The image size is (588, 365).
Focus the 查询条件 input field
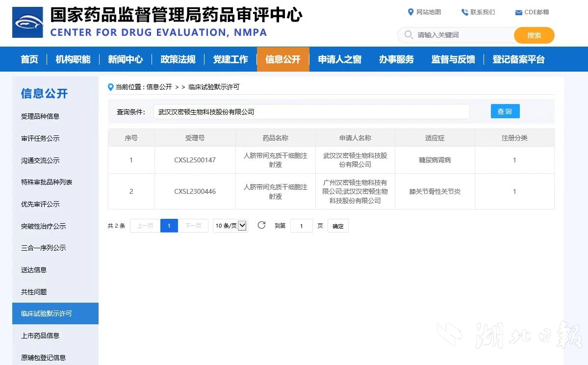[x=311, y=112]
